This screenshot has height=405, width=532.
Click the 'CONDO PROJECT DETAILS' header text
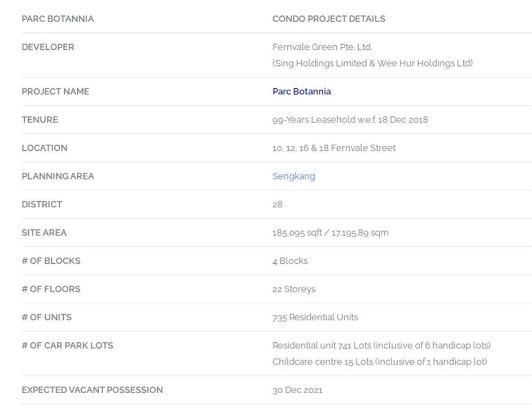pyautogui.click(x=328, y=19)
